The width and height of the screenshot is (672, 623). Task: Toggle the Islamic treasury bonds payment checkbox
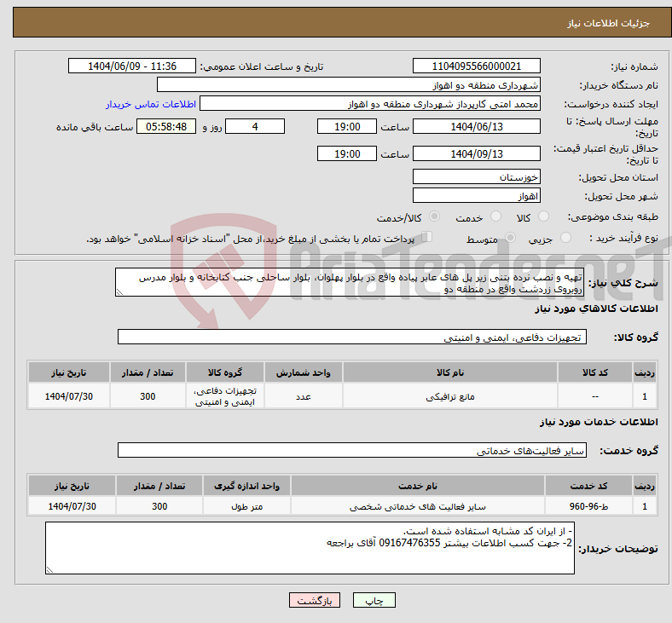(x=427, y=238)
